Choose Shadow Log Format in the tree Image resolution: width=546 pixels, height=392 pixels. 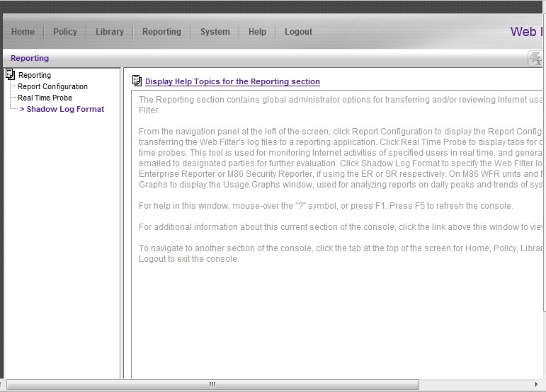(65, 109)
